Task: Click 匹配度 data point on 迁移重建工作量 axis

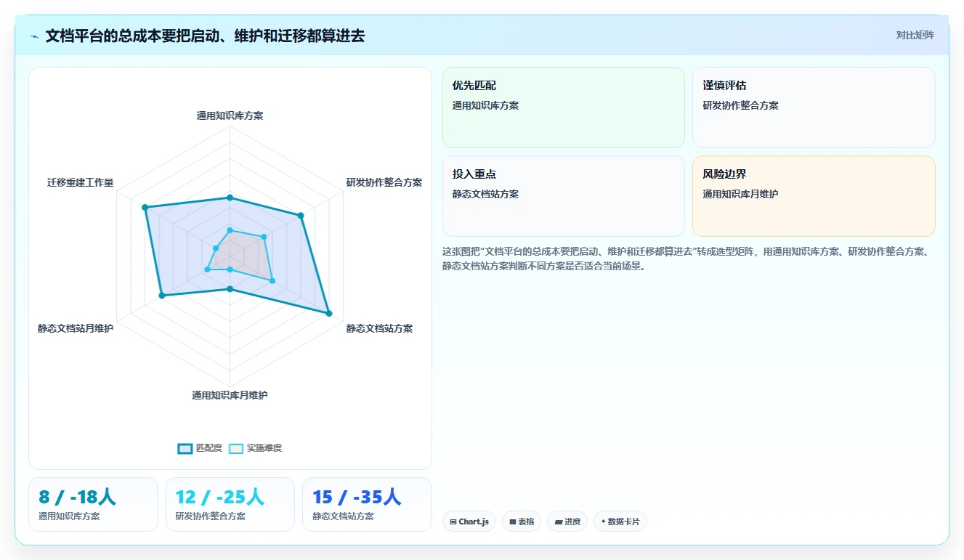Action: pyautogui.click(x=145, y=208)
